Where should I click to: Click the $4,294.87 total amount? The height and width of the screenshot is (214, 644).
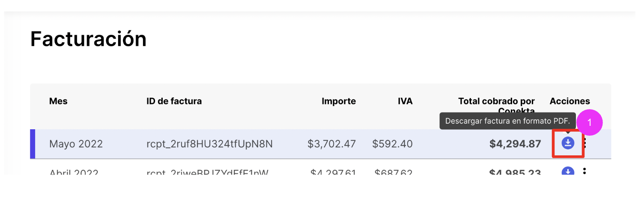[515, 144]
